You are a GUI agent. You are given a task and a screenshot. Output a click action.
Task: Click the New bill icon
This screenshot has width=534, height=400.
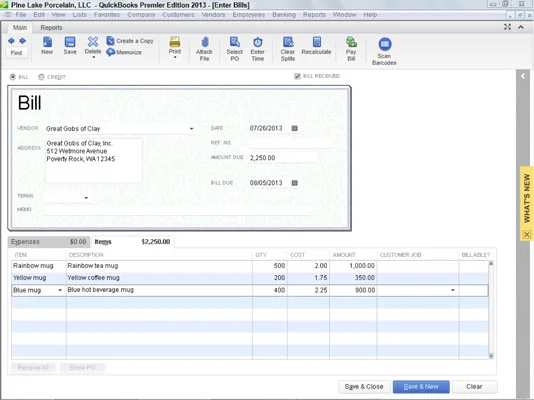click(47, 42)
